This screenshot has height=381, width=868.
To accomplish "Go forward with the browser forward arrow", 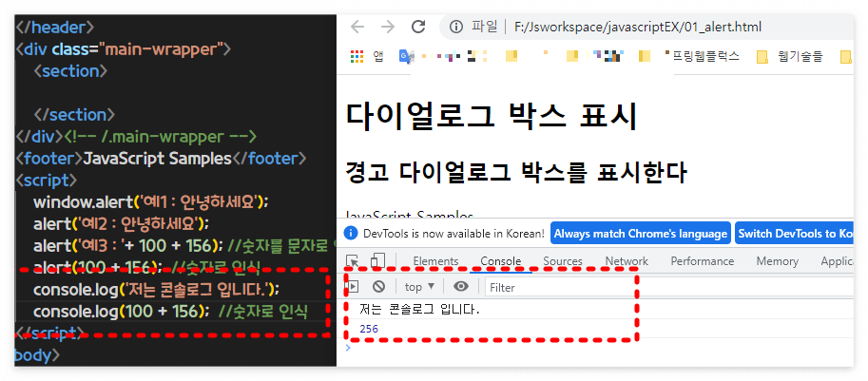I will (388, 28).
